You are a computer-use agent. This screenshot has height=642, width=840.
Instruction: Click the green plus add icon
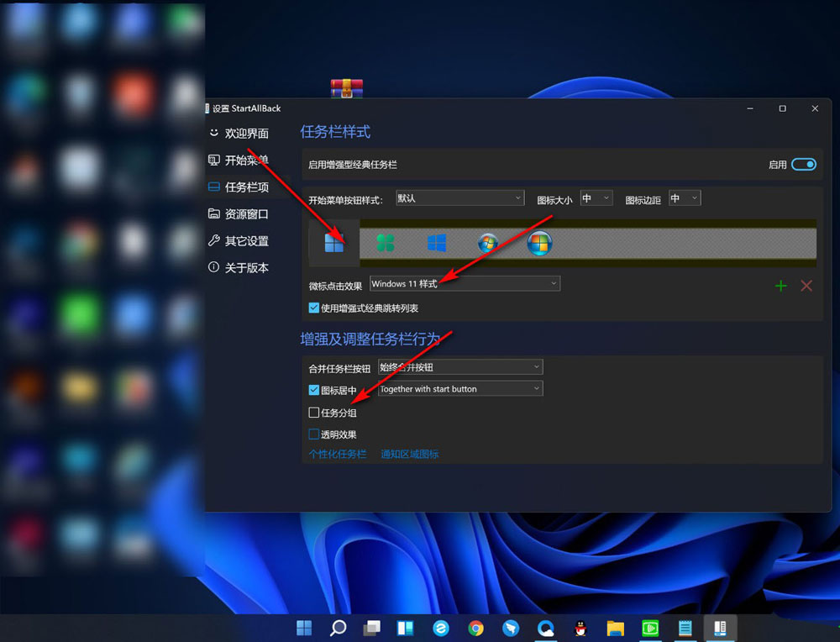[x=780, y=286]
